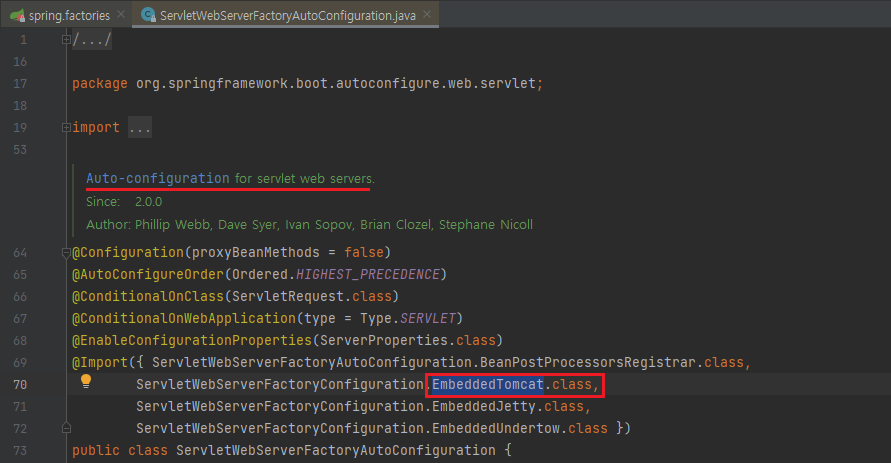Click the @ConditionalOnWebApplication annotation
This screenshot has width=891, height=463.
[184, 318]
